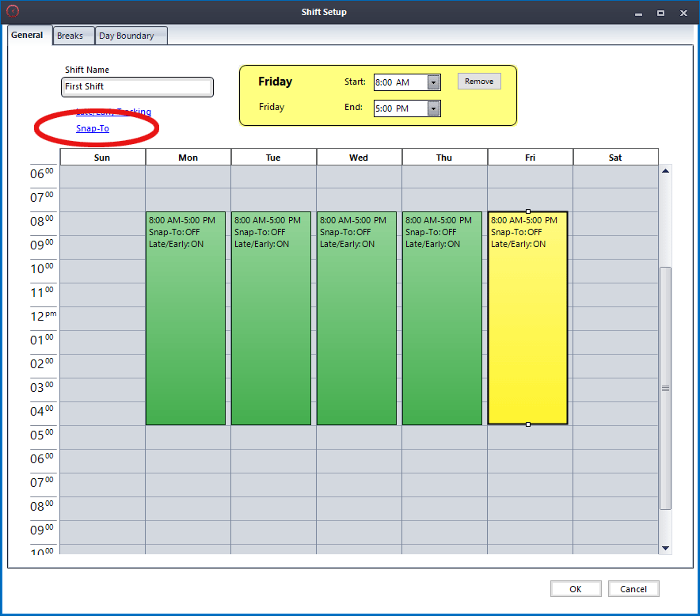Click the top resize handle of Friday shift

(x=528, y=211)
